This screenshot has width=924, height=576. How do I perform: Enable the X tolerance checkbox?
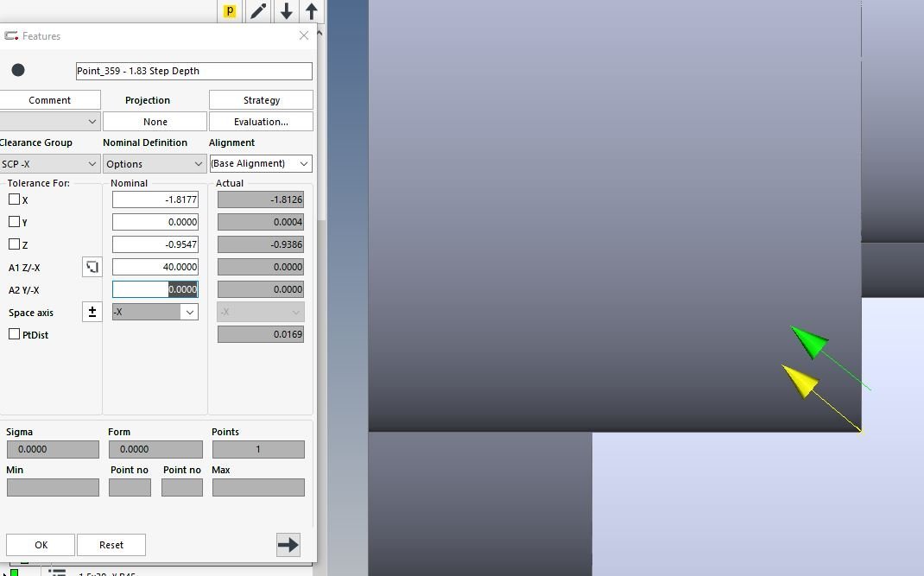pos(14,199)
